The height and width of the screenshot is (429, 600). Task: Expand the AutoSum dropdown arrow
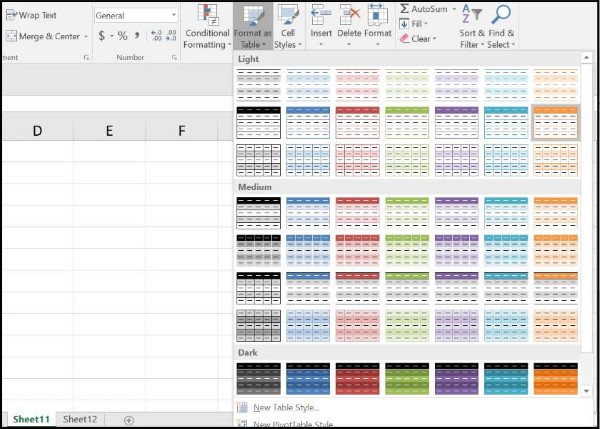coord(454,9)
